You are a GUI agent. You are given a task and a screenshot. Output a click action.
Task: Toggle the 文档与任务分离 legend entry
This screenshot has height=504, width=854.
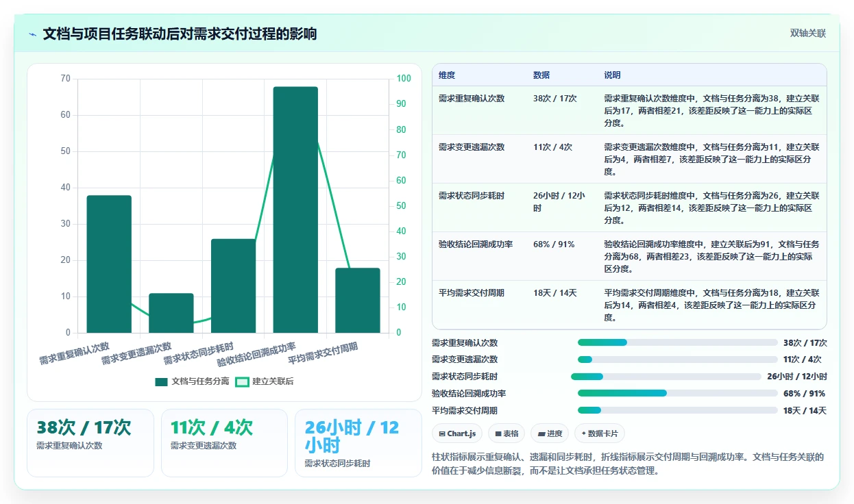192,381
